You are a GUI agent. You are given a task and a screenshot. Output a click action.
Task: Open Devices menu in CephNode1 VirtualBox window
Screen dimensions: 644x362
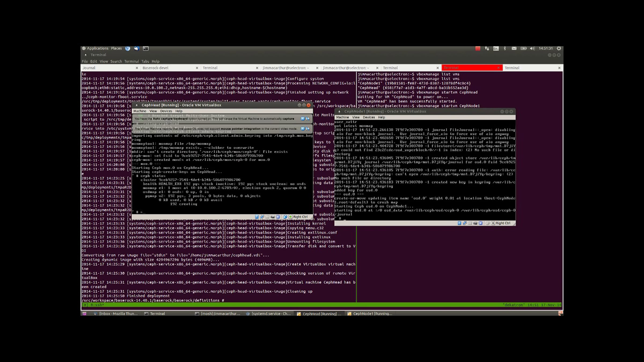coord(369,117)
